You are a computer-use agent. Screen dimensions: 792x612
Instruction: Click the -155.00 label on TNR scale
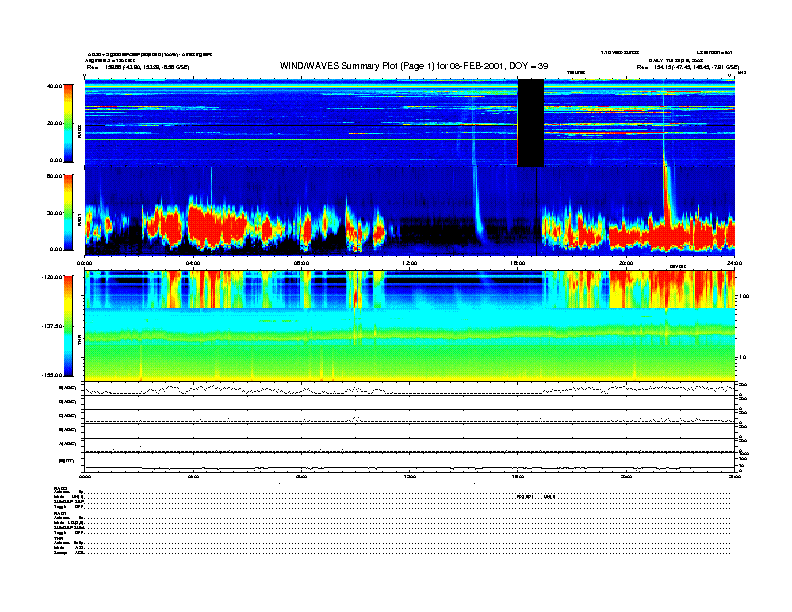[x=53, y=375]
